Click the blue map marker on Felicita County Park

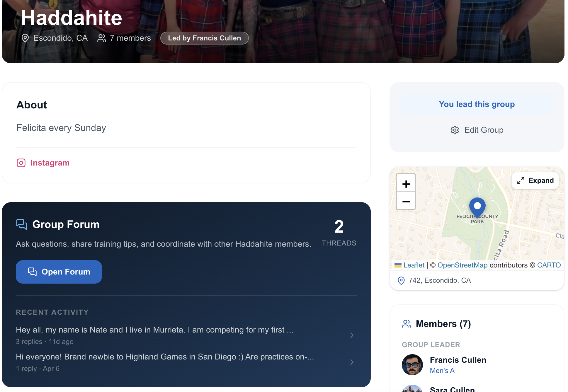pyautogui.click(x=477, y=207)
